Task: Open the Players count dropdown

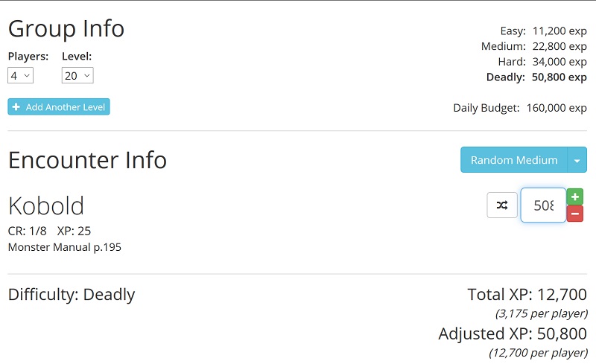Action: pos(21,76)
